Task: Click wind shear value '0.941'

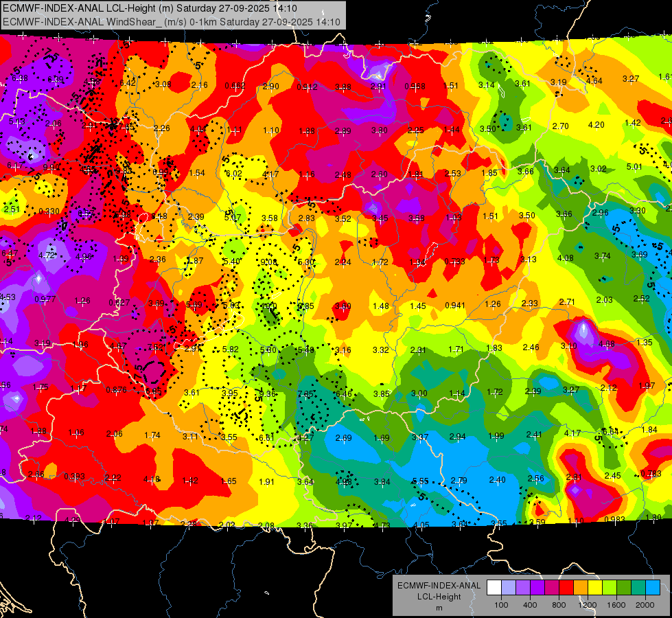Action: point(455,306)
